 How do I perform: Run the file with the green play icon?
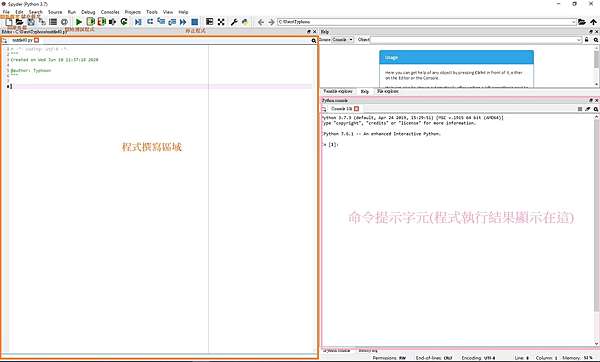pyautogui.click(x=79, y=22)
